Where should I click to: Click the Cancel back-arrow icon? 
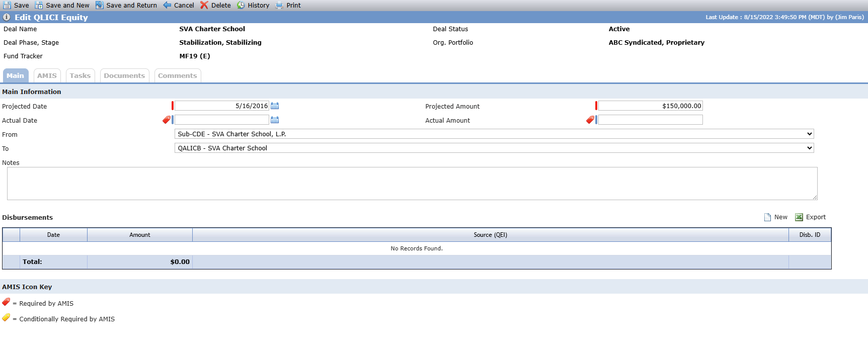167,5
